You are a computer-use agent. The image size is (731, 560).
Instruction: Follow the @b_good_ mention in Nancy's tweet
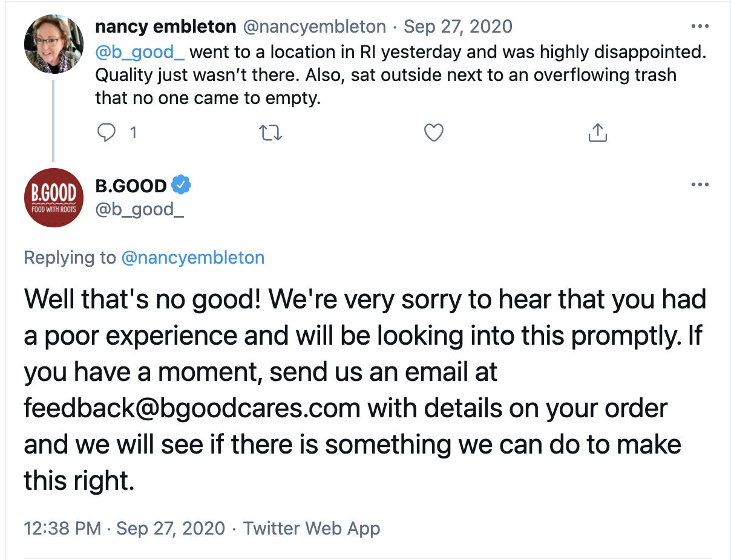click(139, 51)
